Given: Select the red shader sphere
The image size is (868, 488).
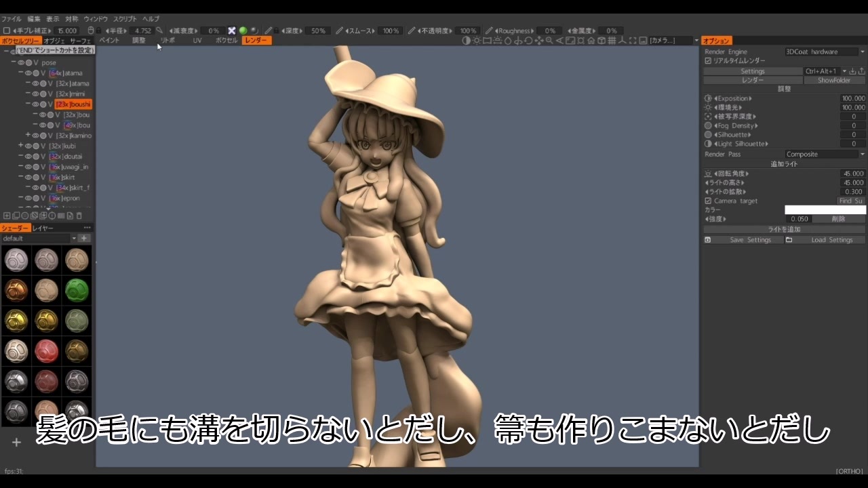Looking at the screenshot, I should (47, 350).
